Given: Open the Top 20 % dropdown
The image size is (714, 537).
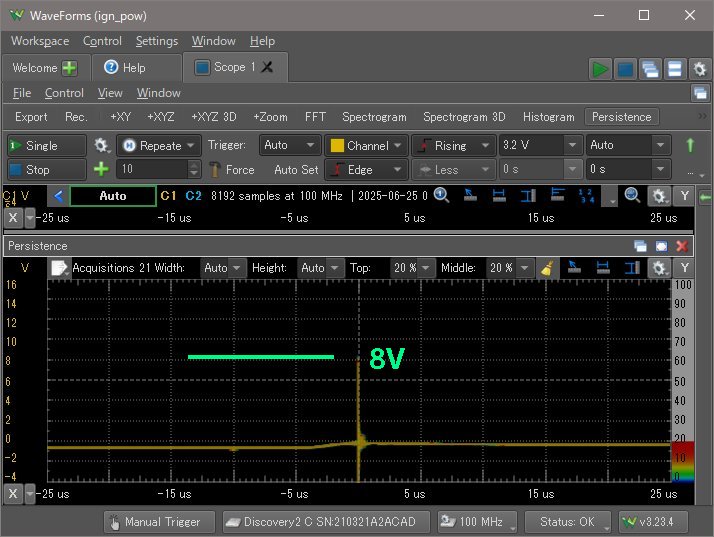Looking at the screenshot, I should pos(412,268).
